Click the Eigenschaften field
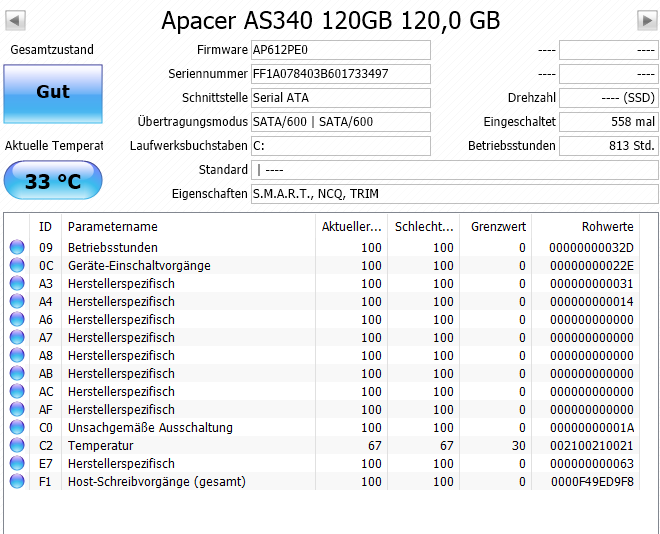This screenshot has width=660, height=534. coord(455,194)
